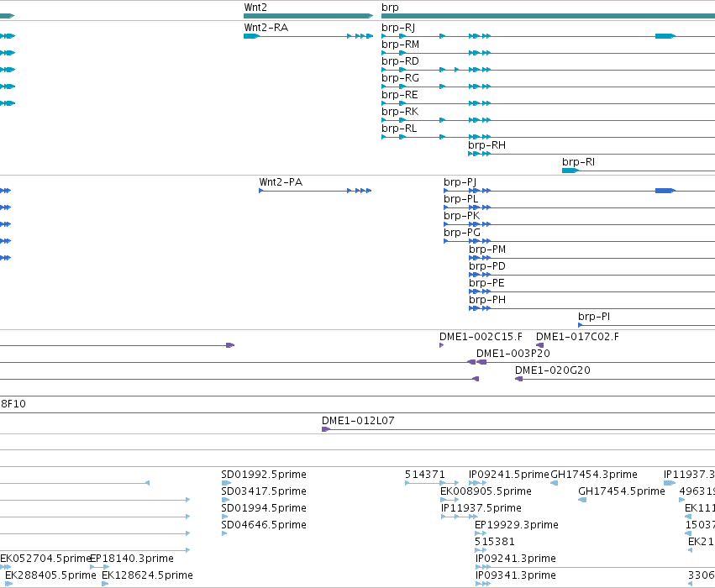Click the brp-RM transcript label

point(400,45)
